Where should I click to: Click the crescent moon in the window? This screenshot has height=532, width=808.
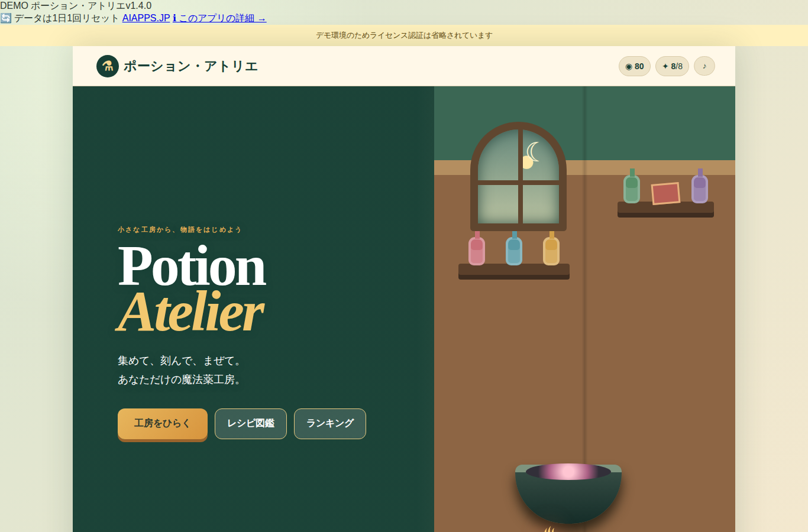(532, 153)
